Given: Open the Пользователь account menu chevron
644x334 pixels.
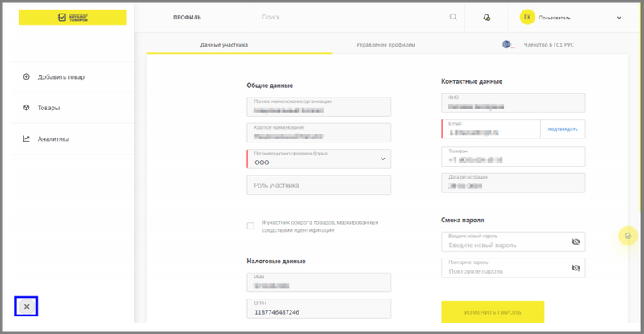Looking at the screenshot, I should [619, 17].
